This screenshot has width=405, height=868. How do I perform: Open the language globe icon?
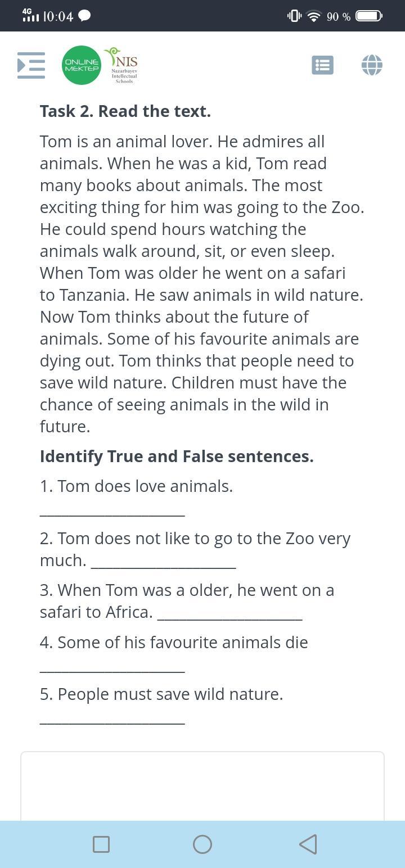[x=372, y=65]
